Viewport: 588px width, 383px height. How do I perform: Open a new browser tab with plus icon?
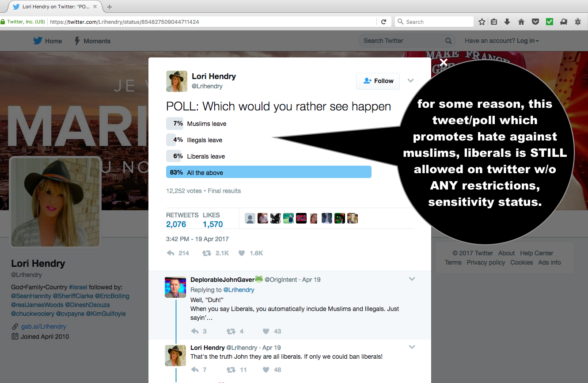coord(110,7)
